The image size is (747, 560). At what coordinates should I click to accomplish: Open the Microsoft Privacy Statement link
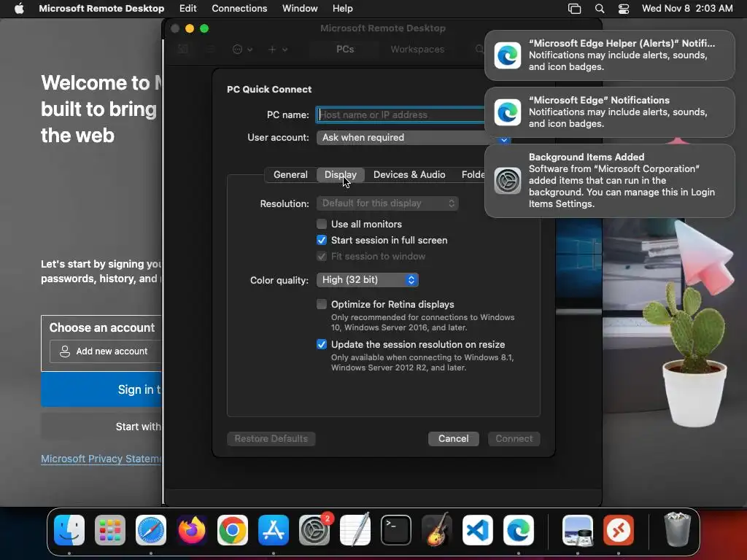[x=101, y=459]
